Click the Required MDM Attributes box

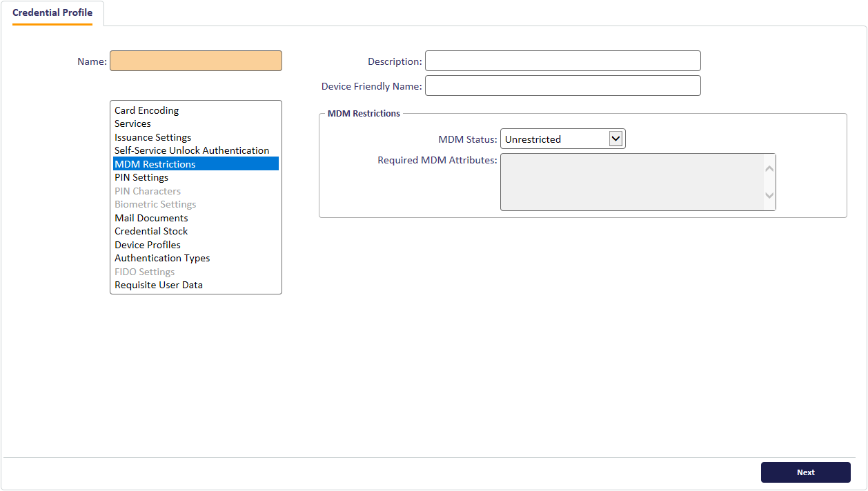tap(631, 182)
